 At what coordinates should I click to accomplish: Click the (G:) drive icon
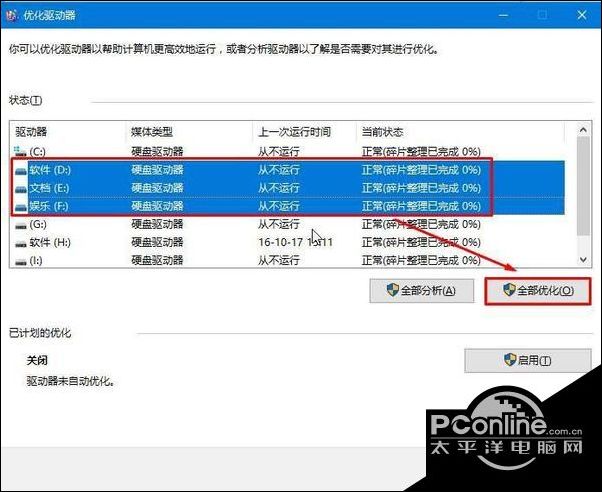point(21,225)
